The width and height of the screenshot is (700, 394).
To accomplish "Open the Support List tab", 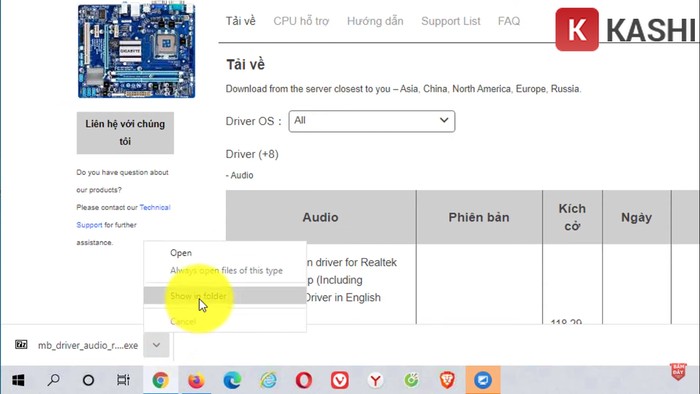I will pyautogui.click(x=450, y=21).
